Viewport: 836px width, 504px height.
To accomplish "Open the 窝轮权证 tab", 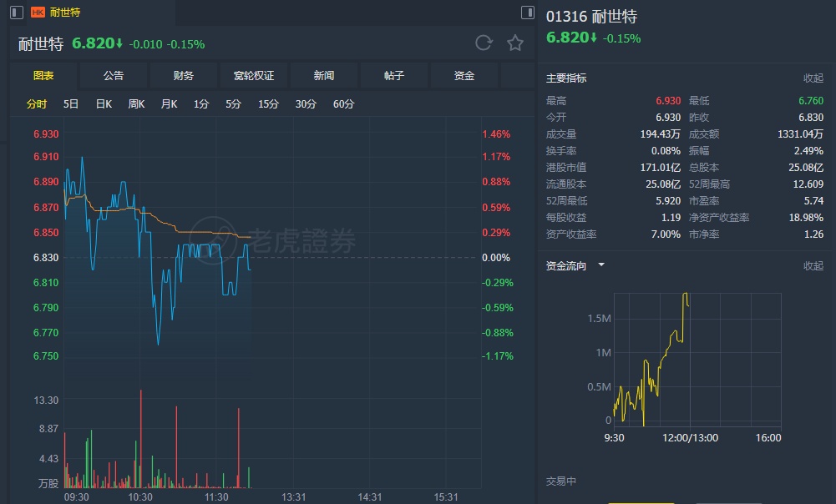I will tap(254, 76).
